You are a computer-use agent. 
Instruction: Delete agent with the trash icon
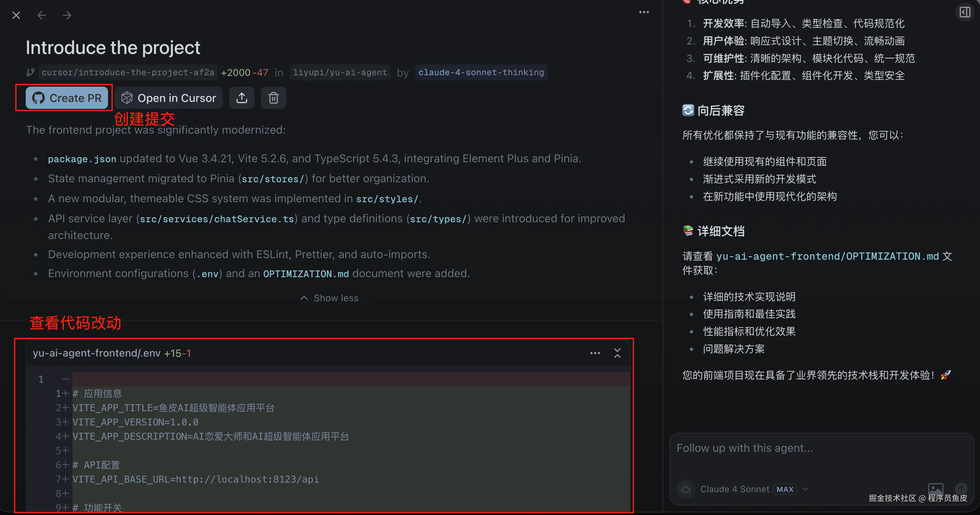[273, 98]
